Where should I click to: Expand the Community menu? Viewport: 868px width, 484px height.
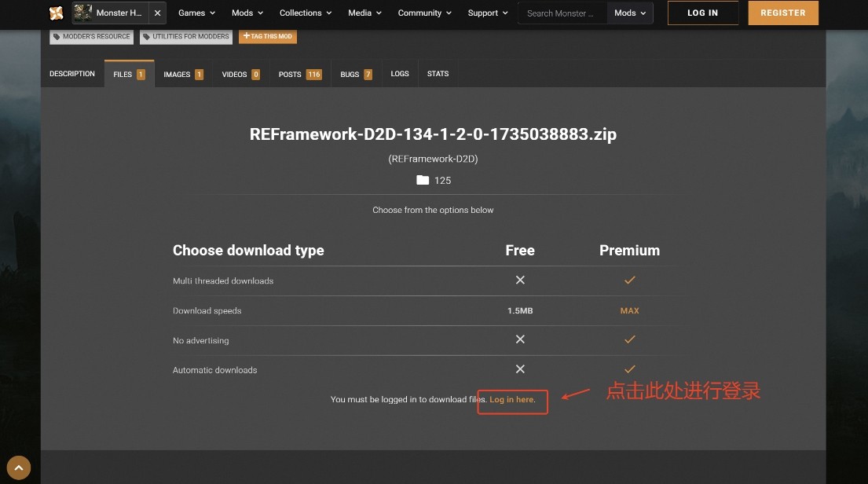[424, 13]
